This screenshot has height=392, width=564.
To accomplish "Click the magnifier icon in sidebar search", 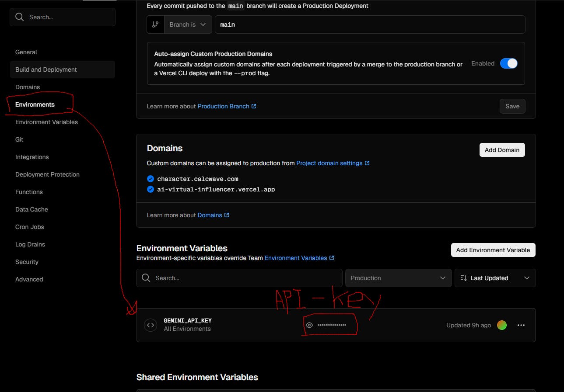I will [x=19, y=17].
